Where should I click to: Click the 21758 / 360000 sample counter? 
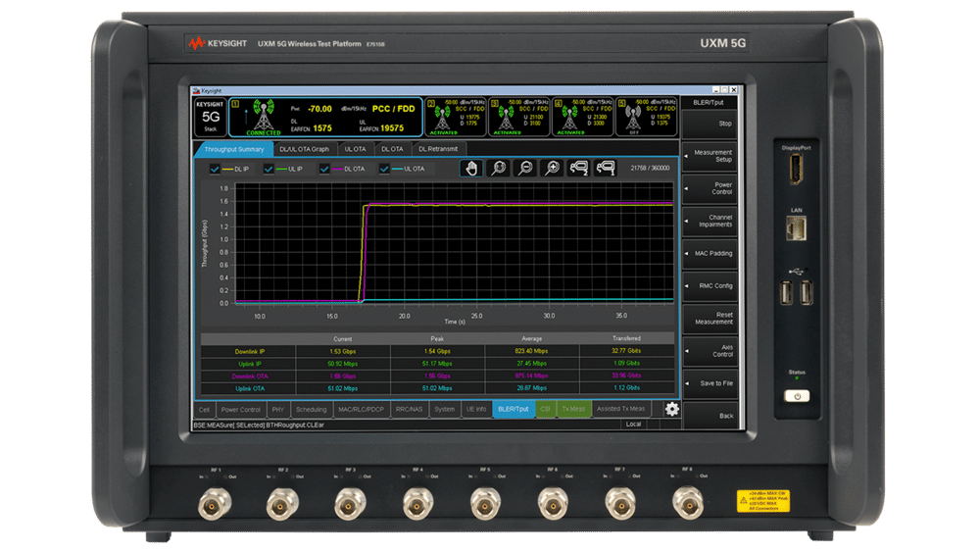tap(650, 169)
